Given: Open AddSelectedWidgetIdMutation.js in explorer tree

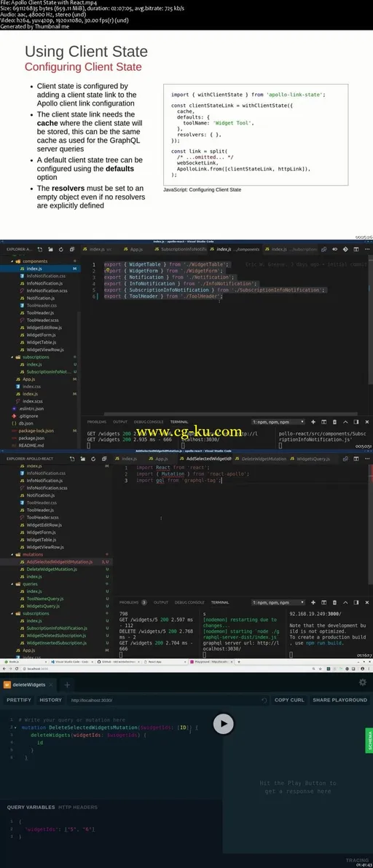Looking at the screenshot, I should click(x=59, y=561).
